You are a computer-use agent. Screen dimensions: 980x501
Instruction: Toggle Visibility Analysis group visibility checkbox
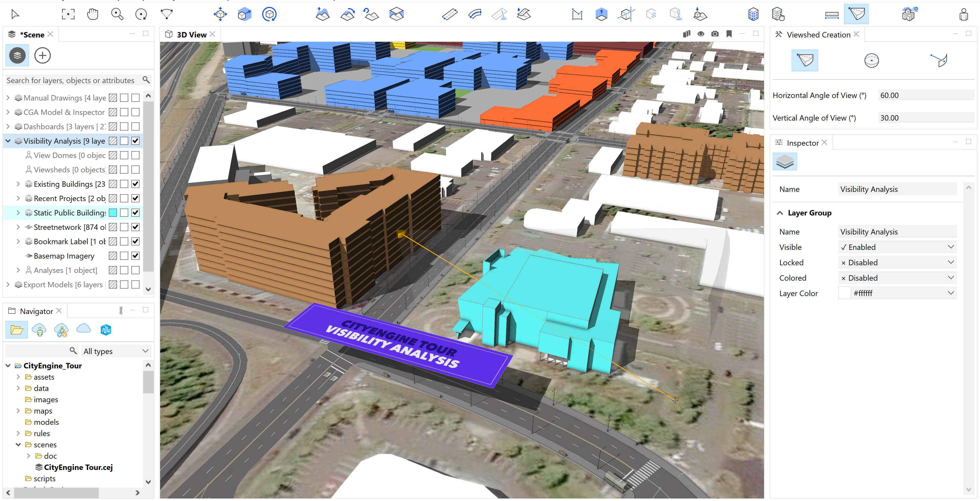(x=135, y=141)
